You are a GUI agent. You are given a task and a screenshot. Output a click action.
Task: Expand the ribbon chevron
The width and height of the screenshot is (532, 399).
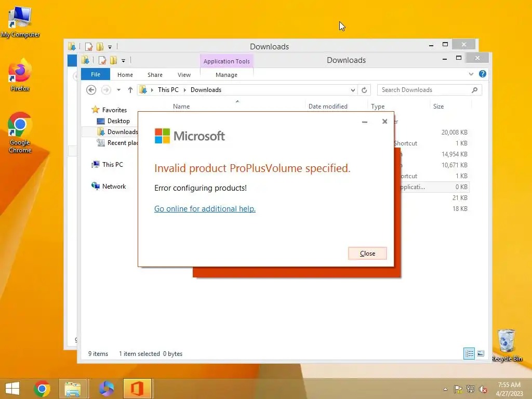pos(471,74)
